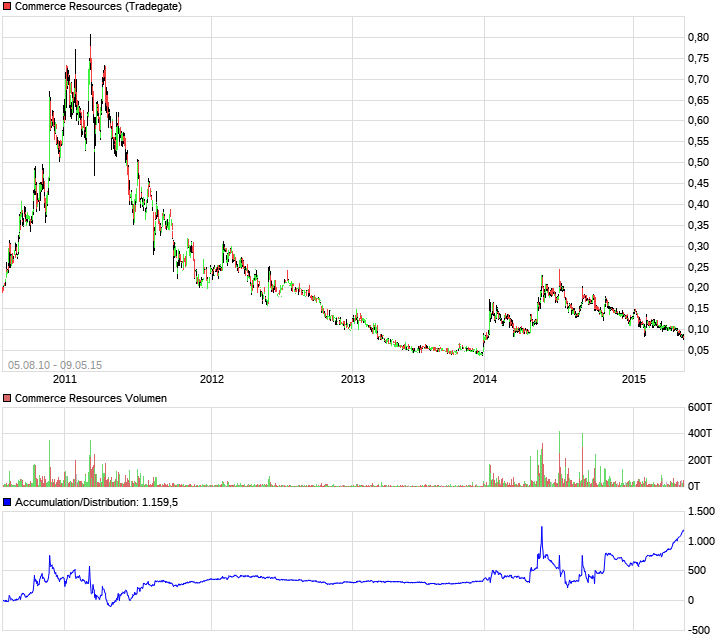Click the red Commerce Resources legend swatch
Image resolution: width=726 pixels, height=640 pixels.
tap(7, 6)
